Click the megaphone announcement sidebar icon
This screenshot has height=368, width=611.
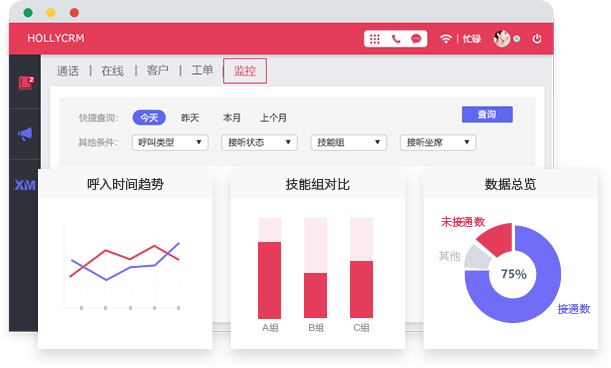click(25, 134)
